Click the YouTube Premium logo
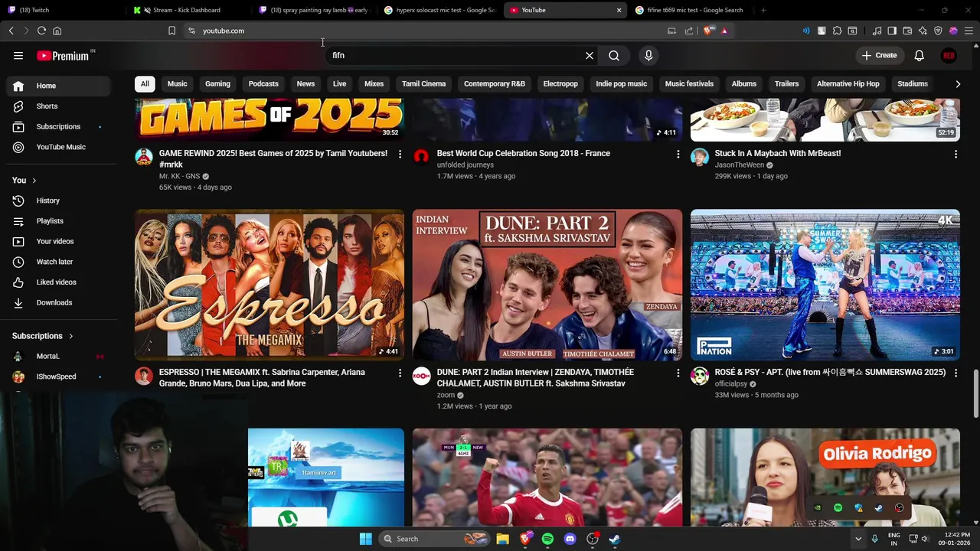This screenshot has height=551, width=980. coord(63,56)
